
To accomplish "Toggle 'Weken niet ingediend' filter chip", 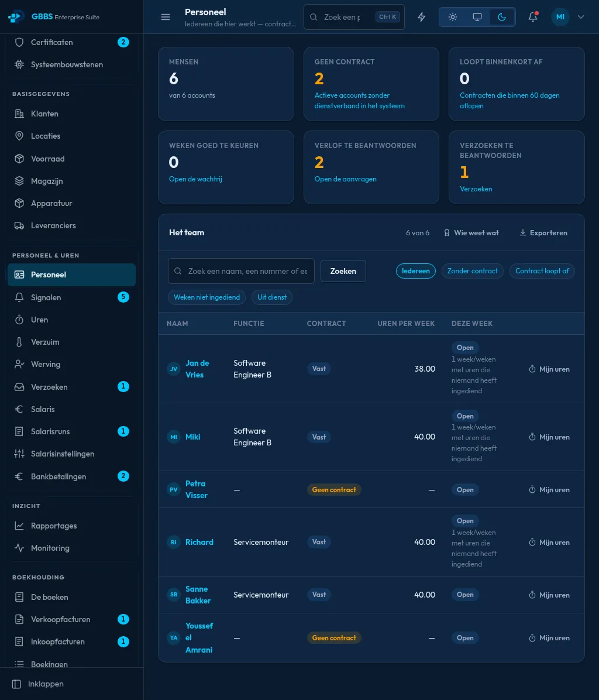I will (x=206, y=297).
